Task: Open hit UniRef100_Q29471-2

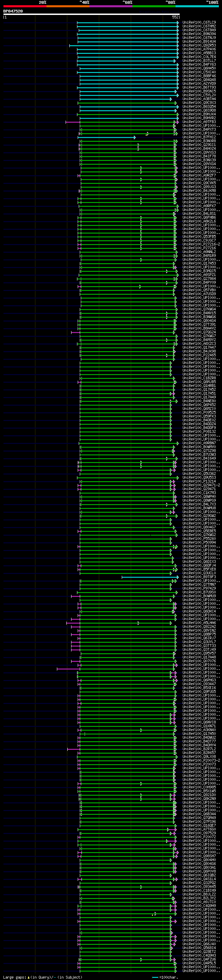Action: pyautogui.click(x=201, y=485)
